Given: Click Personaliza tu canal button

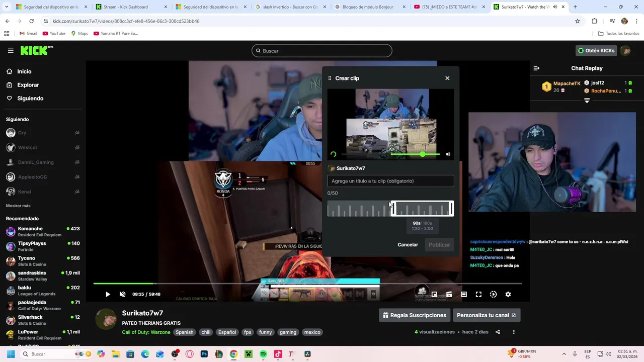Looking at the screenshot, I should point(486,315).
